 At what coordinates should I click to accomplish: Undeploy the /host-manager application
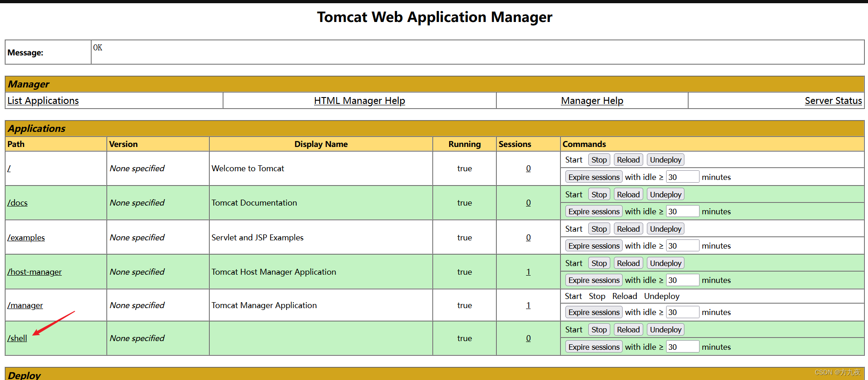(x=666, y=263)
